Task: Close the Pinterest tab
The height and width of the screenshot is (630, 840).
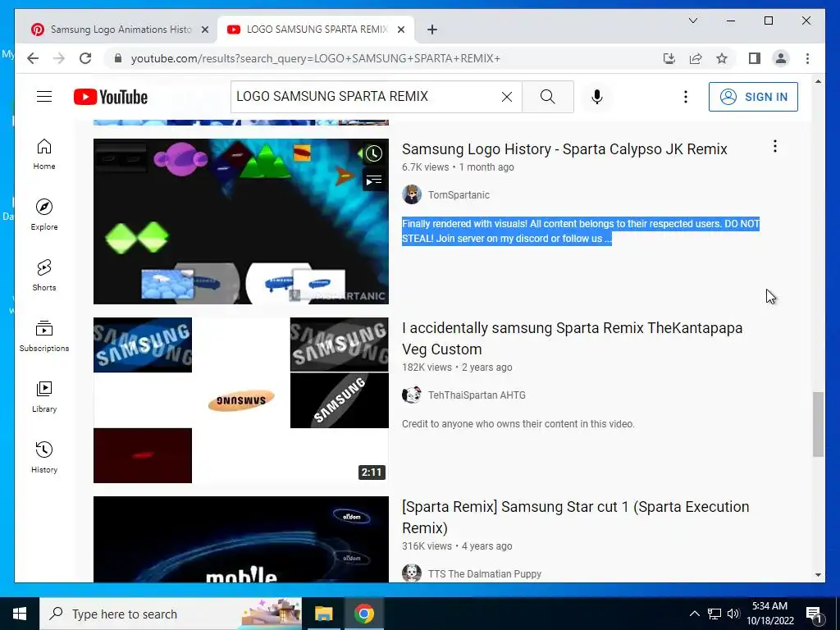Action: coord(204,30)
